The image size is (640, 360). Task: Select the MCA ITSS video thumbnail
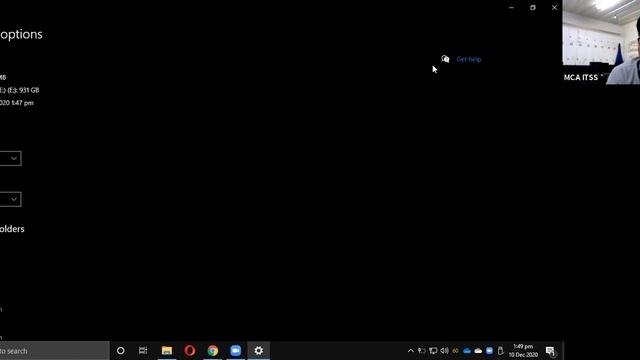(601, 42)
